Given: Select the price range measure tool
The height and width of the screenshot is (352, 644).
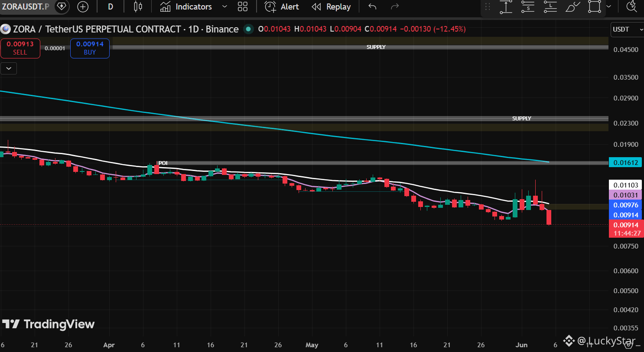Looking at the screenshot, I should (x=506, y=6).
